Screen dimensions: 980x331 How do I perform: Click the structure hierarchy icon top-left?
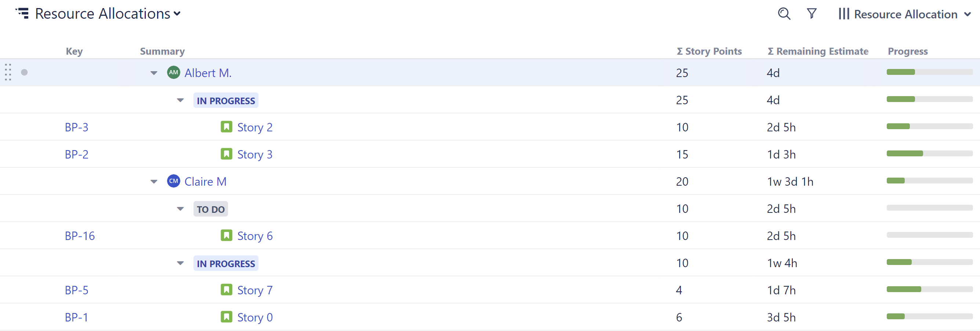[x=23, y=13]
